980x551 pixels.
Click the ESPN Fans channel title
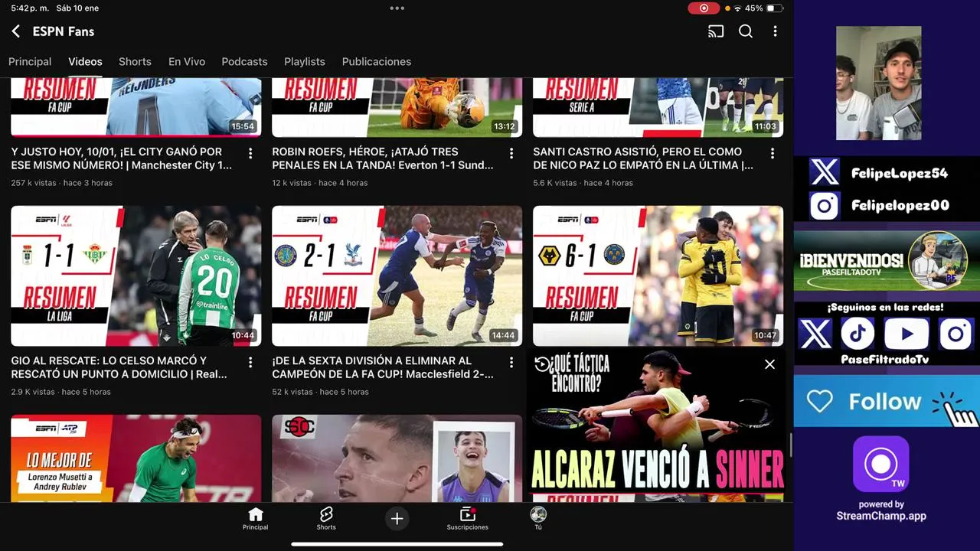[64, 31]
